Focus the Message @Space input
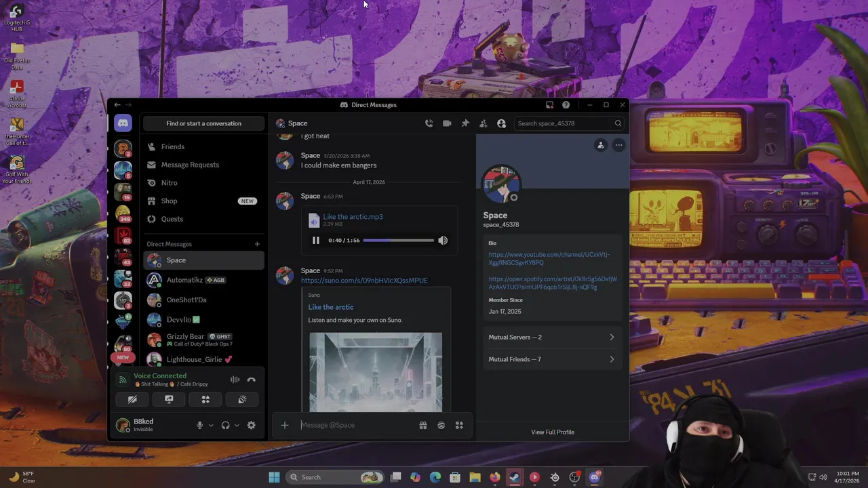Viewport: 868px width, 488px height. pyautogui.click(x=357, y=425)
